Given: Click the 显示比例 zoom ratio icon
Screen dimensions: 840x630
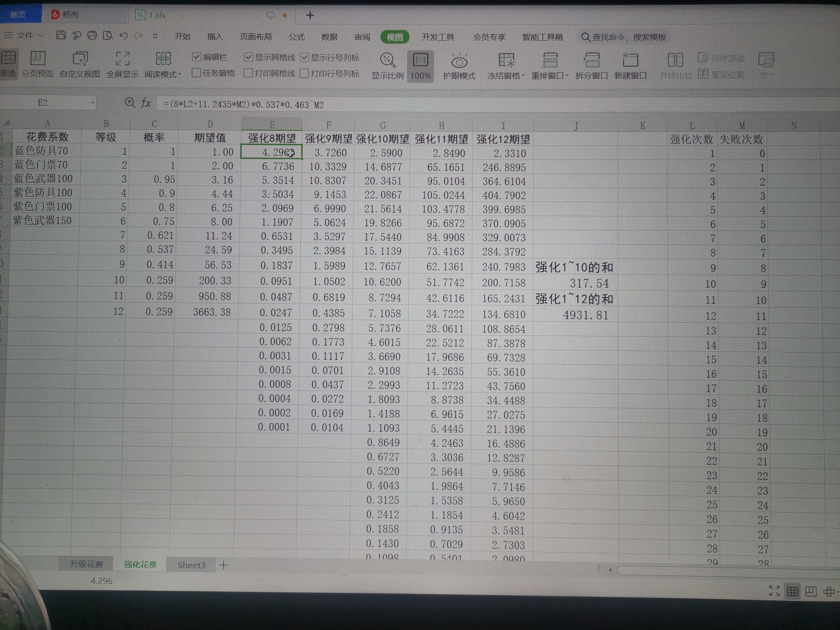Looking at the screenshot, I should pos(387,60).
